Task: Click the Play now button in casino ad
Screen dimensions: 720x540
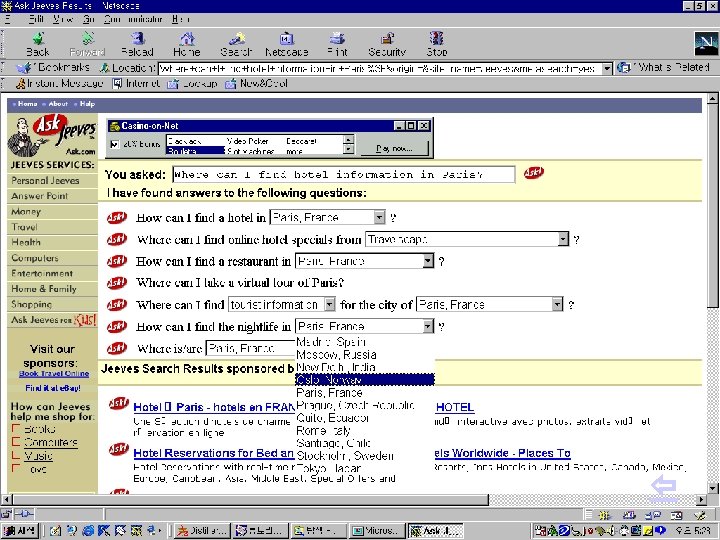Action: point(394,148)
